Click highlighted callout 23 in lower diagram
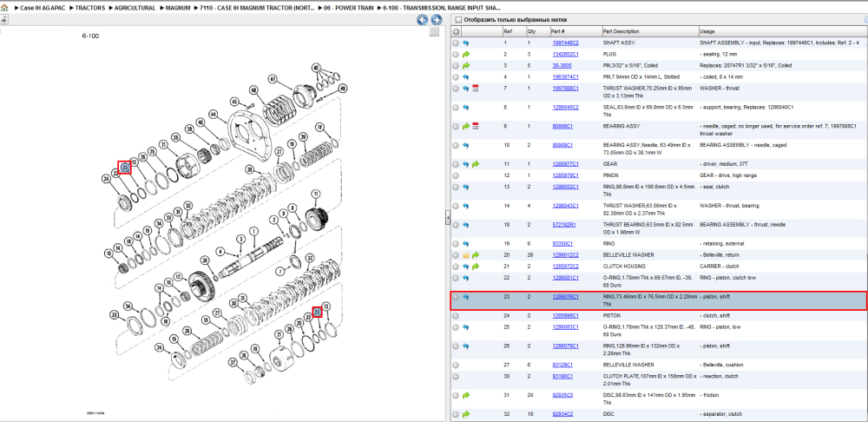The image size is (868, 422). pyautogui.click(x=317, y=313)
